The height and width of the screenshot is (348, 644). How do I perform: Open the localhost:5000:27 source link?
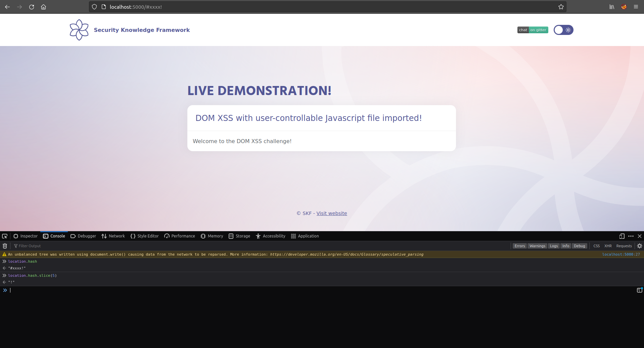tap(621, 254)
